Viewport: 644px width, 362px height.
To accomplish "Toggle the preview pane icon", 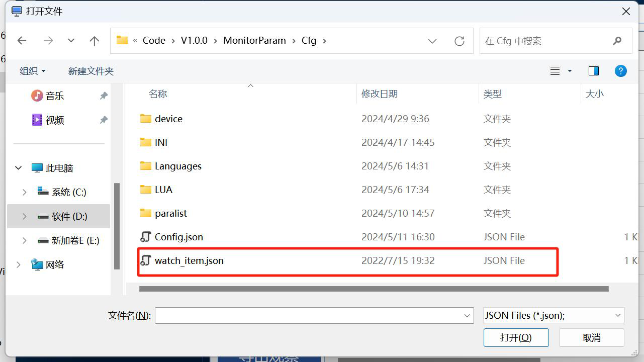I will click(594, 71).
